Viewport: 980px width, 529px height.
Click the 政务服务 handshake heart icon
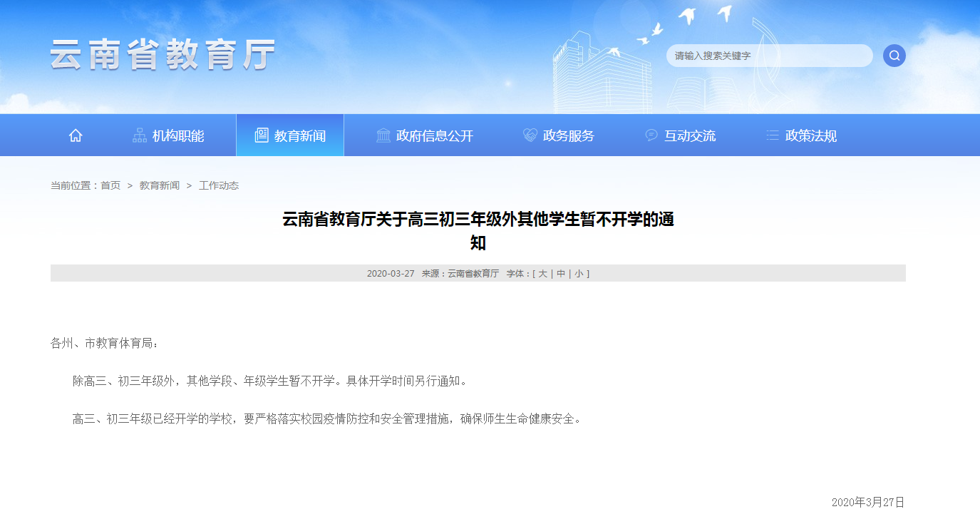530,135
